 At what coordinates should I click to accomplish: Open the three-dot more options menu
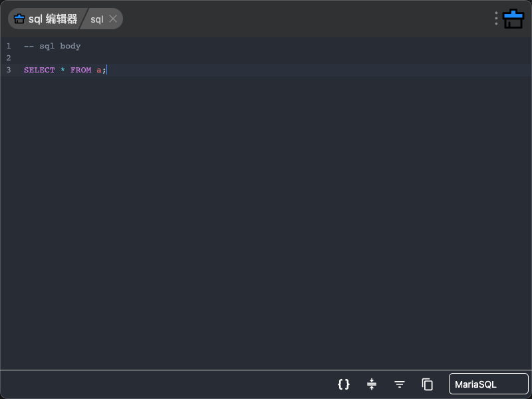496,19
